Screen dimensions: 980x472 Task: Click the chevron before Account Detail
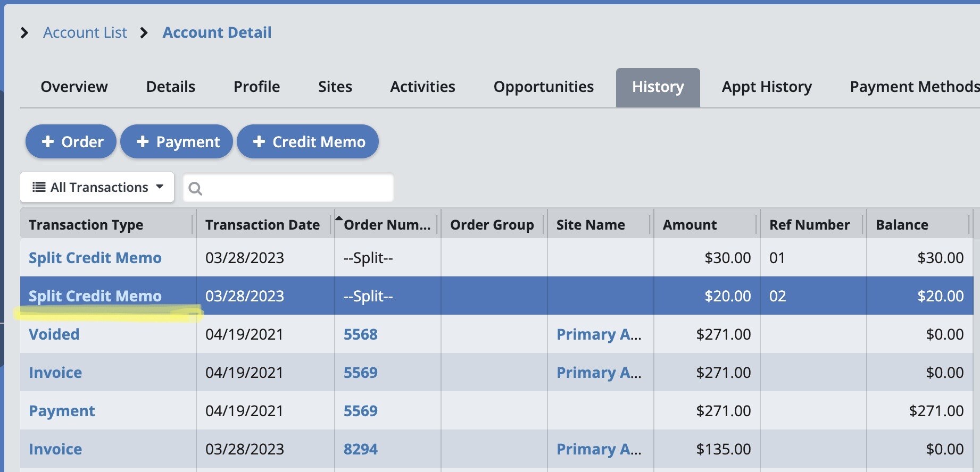click(x=144, y=33)
